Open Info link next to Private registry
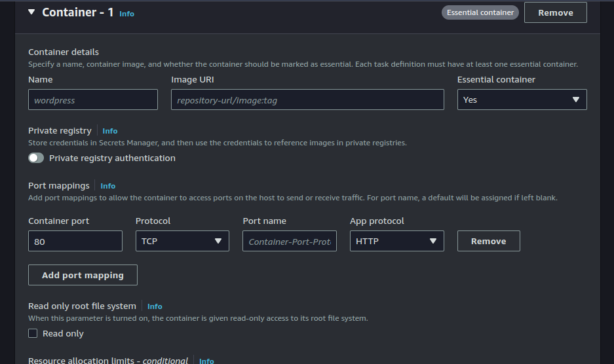 pyautogui.click(x=110, y=131)
